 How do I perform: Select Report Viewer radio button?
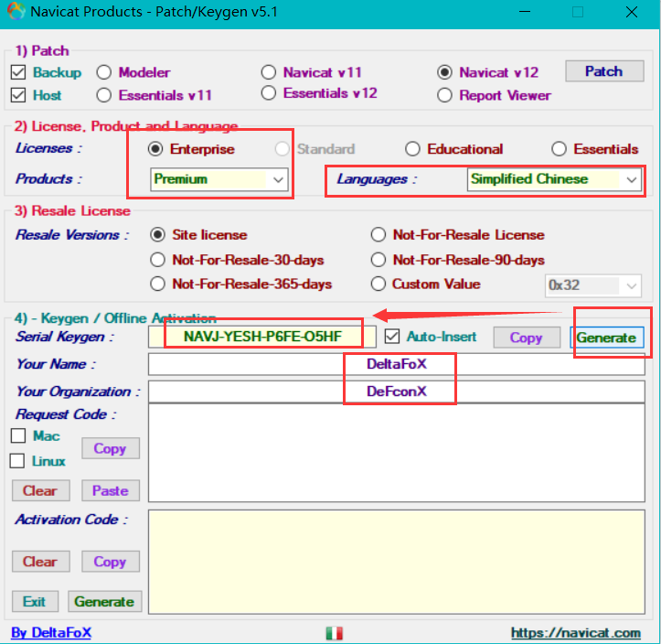[x=444, y=95]
